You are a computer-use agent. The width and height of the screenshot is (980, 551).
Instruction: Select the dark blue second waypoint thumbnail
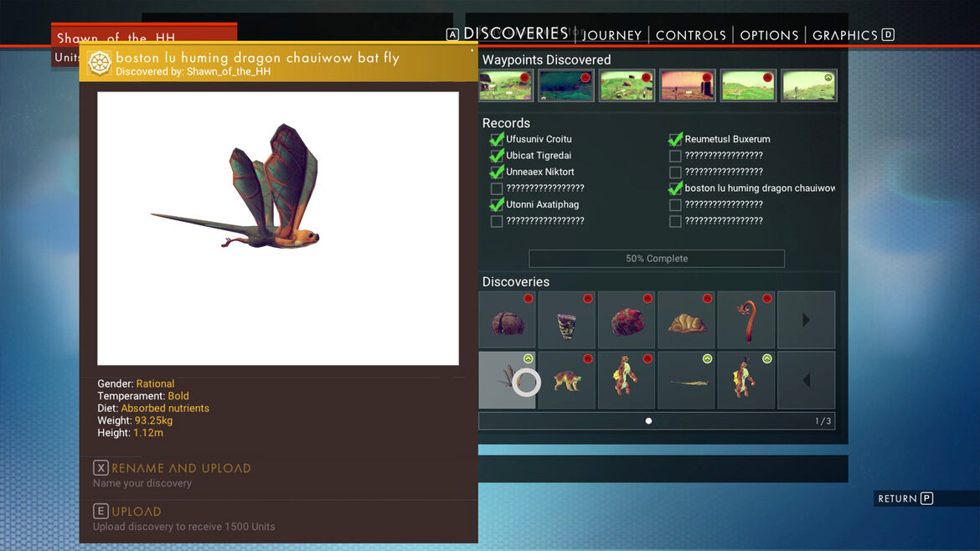pyautogui.click(x=565, y=85)
